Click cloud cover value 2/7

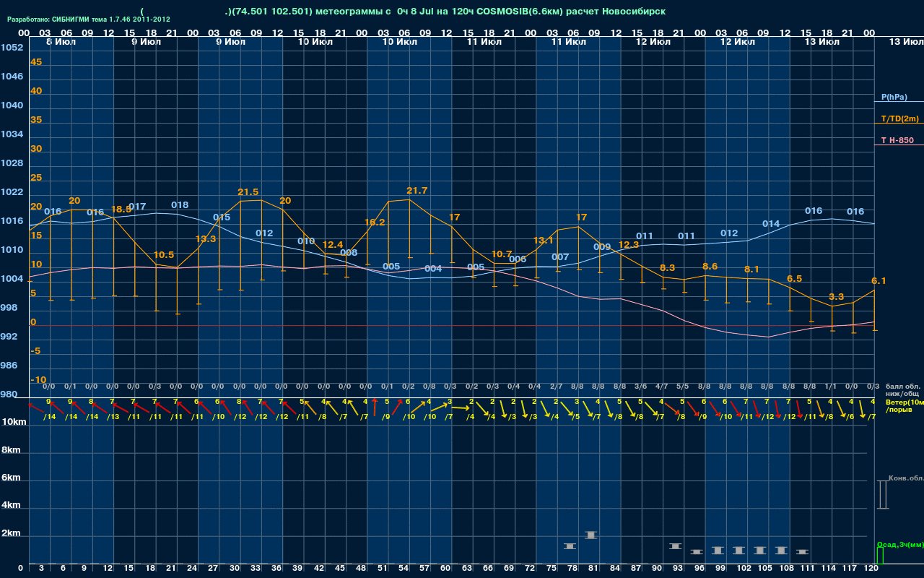tap(556, 387)
